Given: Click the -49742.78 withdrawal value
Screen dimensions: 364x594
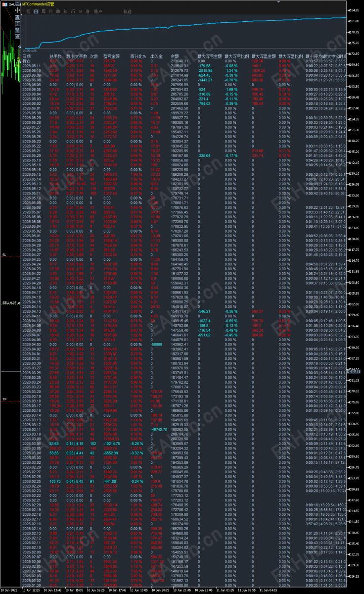Looking at the screenshot, I should coord(159,429).
